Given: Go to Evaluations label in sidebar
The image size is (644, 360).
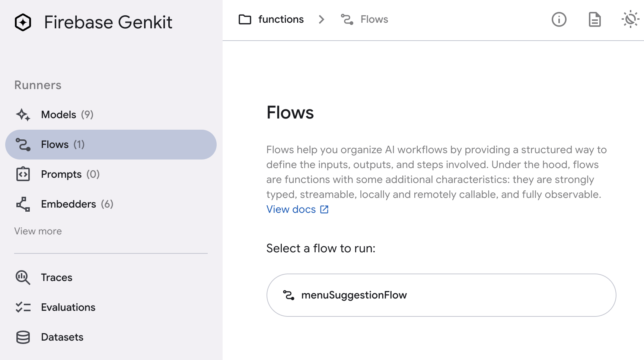Looking at the screenshot, I should tap(68, 307).
